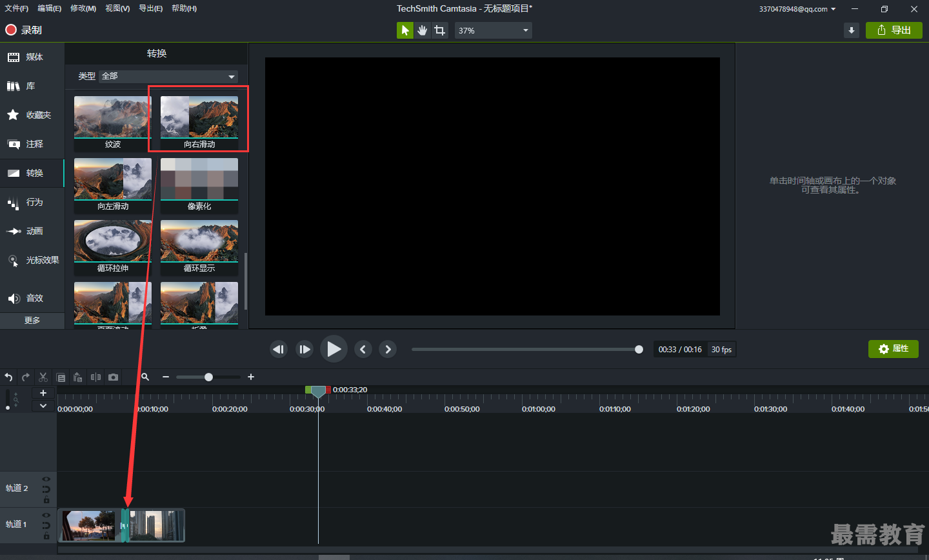The width and height of the screenshot is (929, 560).
Task: Select the arrow Edit mode tool
Action: 405,30
